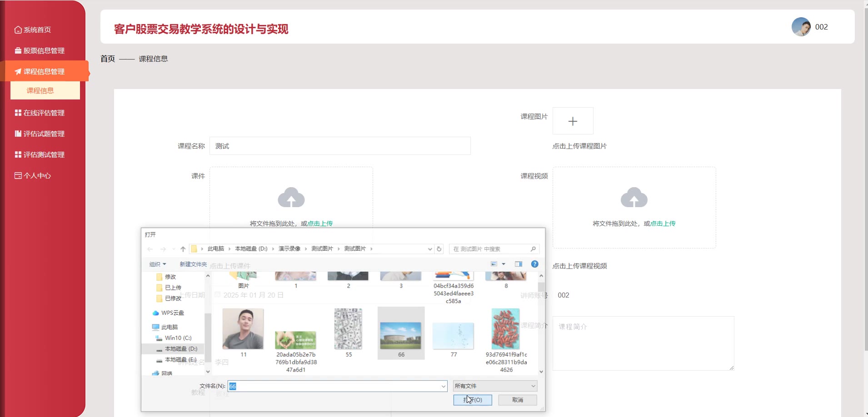The image size is (868, 417).
Task: Expand the 文件名 history dropdown arrow
Action: [444, 386]
